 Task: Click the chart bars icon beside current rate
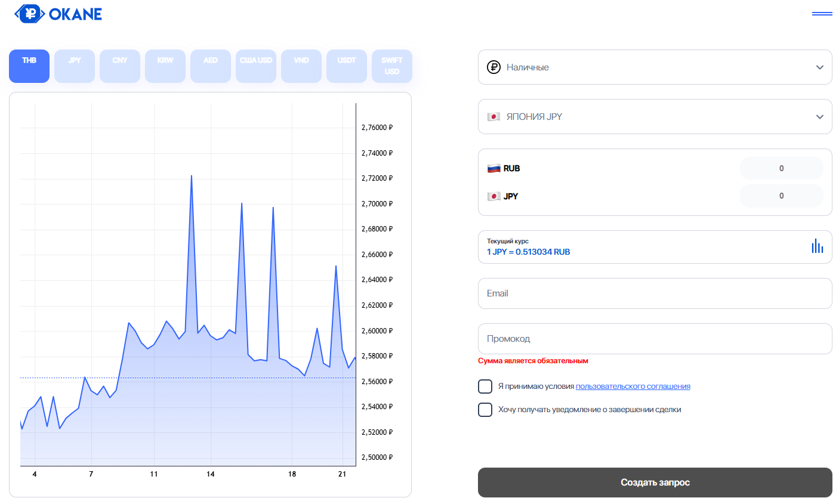pyautogui.click(x=817, y=246)
